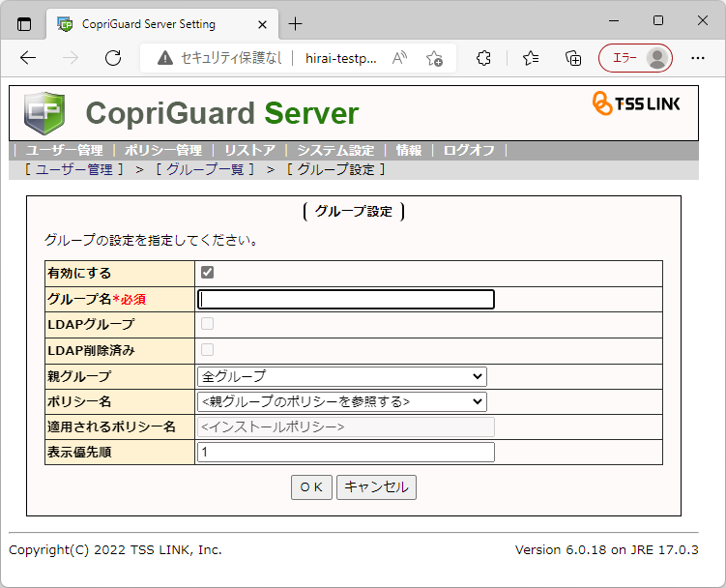Click the Read aloud icon in address bar
This screenshot has height=588, width=726.
pyautogui.click(x=399, y=58)
